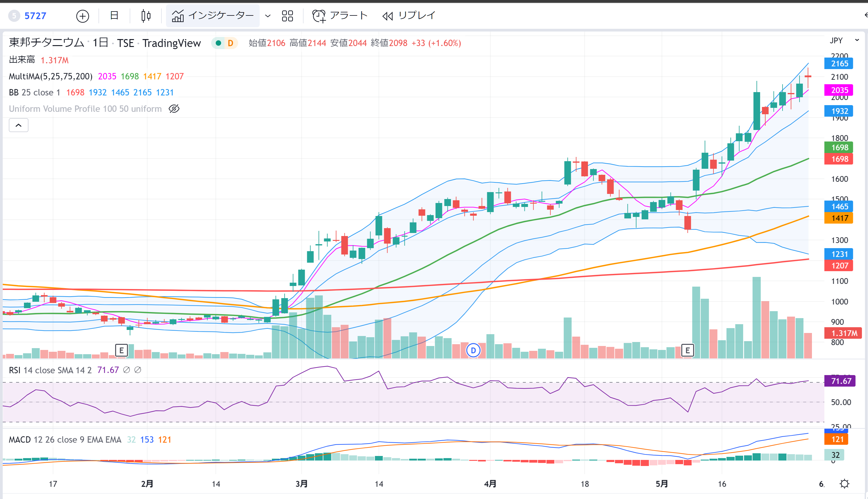Click the earnings E marker in May

[x=687, y=350]
